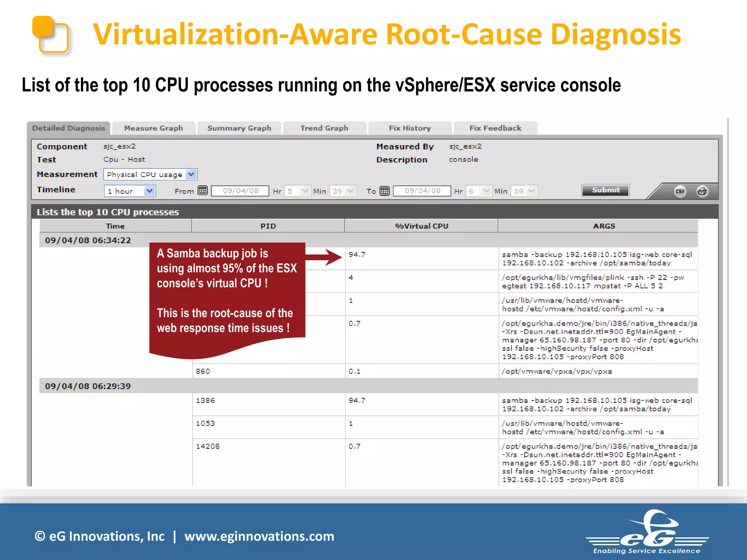Click the PID column header
This screenshot has width=747, height=560.
pos(268,226)
